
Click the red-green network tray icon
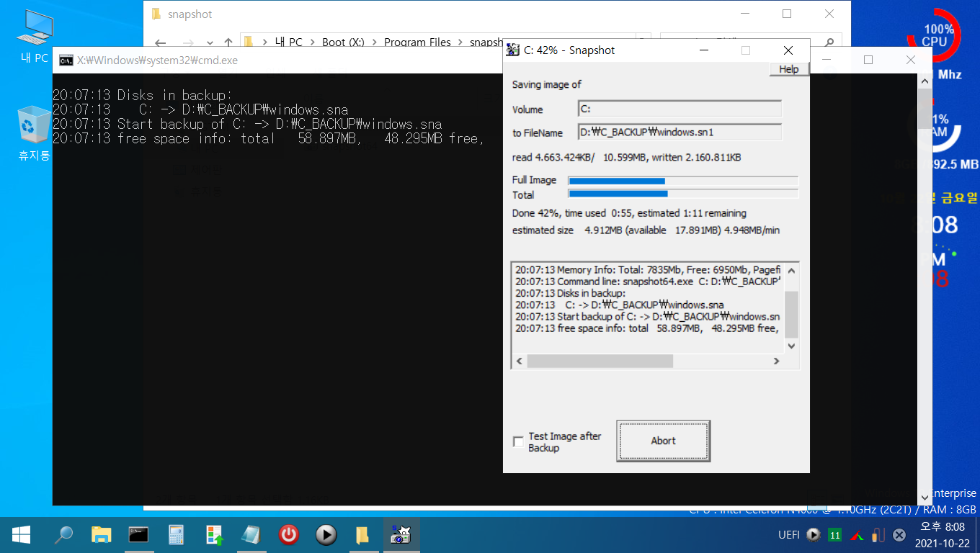click(x=857, y=535)
